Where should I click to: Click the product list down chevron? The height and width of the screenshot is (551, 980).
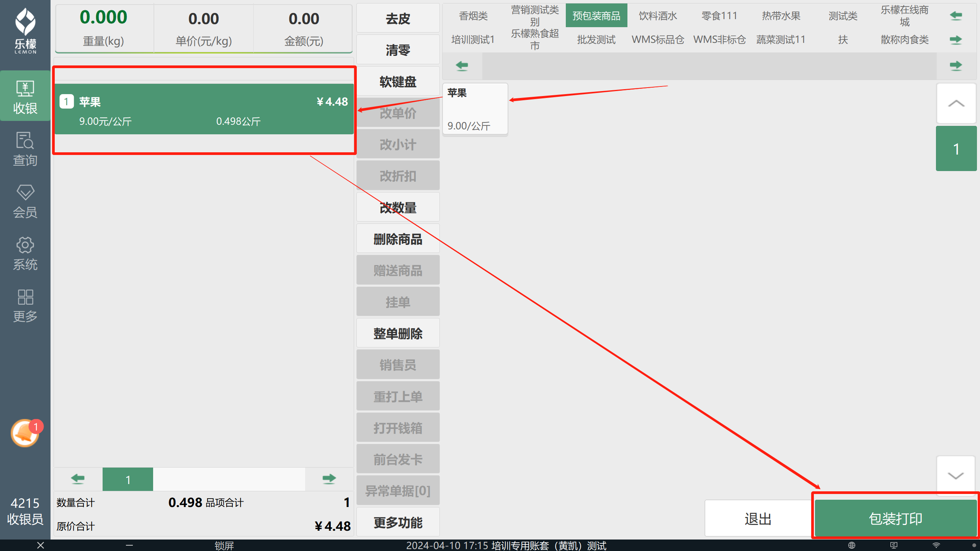click(x=956, y=475)
